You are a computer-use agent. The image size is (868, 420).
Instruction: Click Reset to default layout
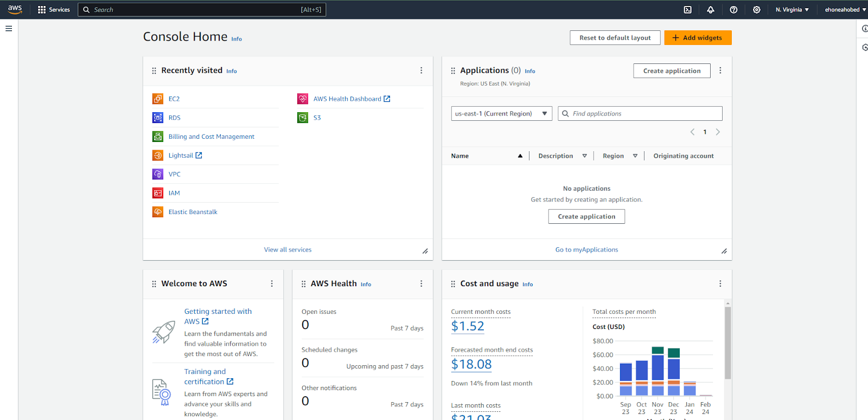615,38
